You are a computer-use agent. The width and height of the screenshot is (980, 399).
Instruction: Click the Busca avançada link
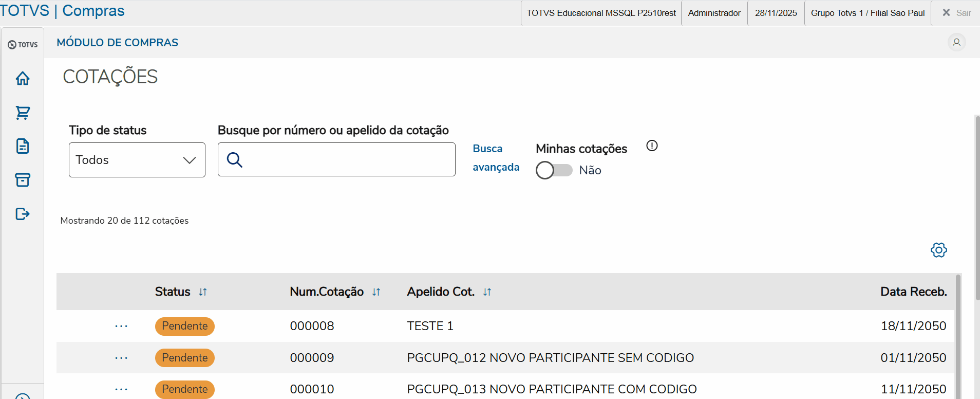[496, 158]
